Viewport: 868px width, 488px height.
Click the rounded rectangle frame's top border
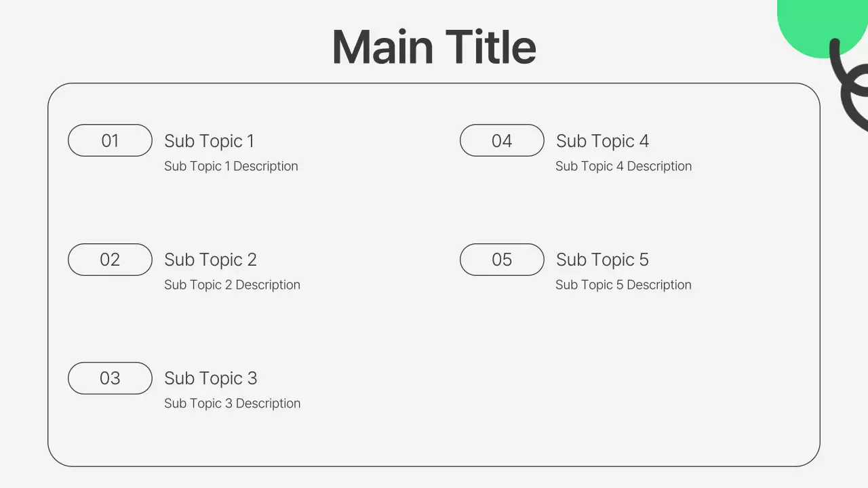(434, 84)
